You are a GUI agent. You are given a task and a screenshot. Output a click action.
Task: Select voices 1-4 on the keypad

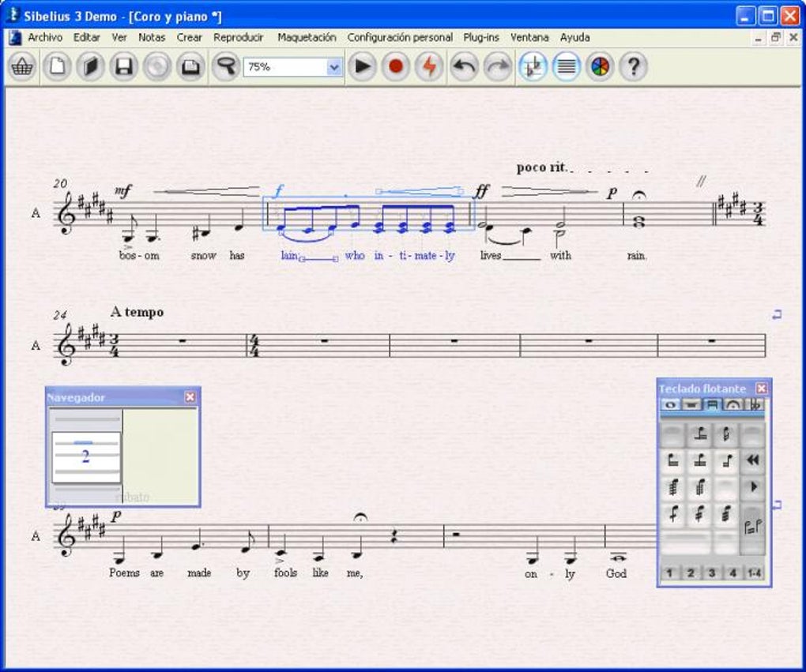[755, 573]
